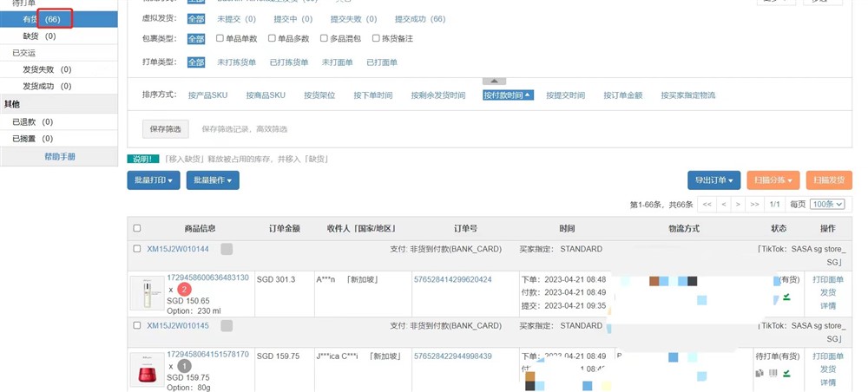
Task: Click the copy documents icon in second order status
Action: (x=760, y=373)
